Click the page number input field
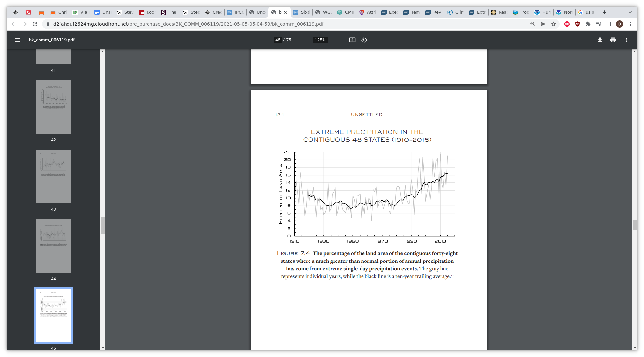644x357 pixels. 278,40
